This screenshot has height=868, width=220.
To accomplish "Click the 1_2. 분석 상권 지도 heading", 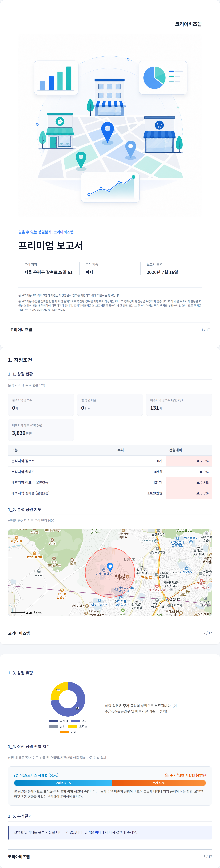I will (25, 509).
